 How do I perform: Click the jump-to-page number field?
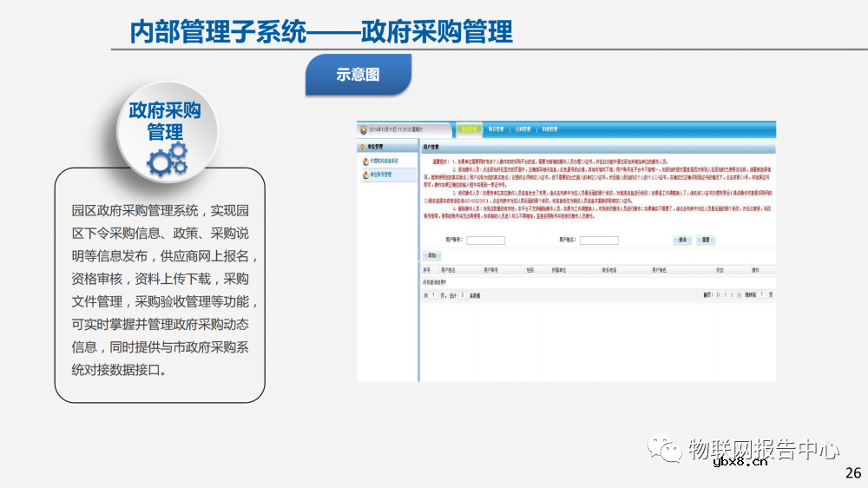tap(762, 294)
